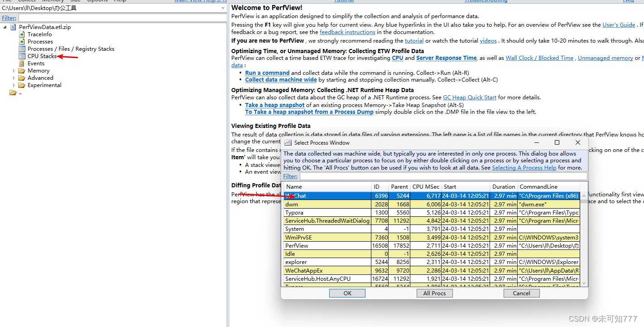Click the TraceInfo node icon
The image size is (644, 327).
[22, 34]
